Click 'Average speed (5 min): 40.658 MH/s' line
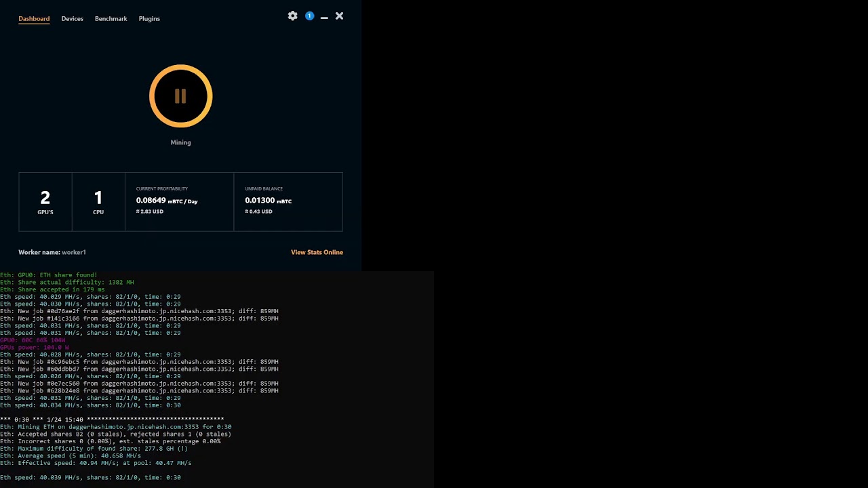The height and width of the screenshot is (488, 868). 71,455
